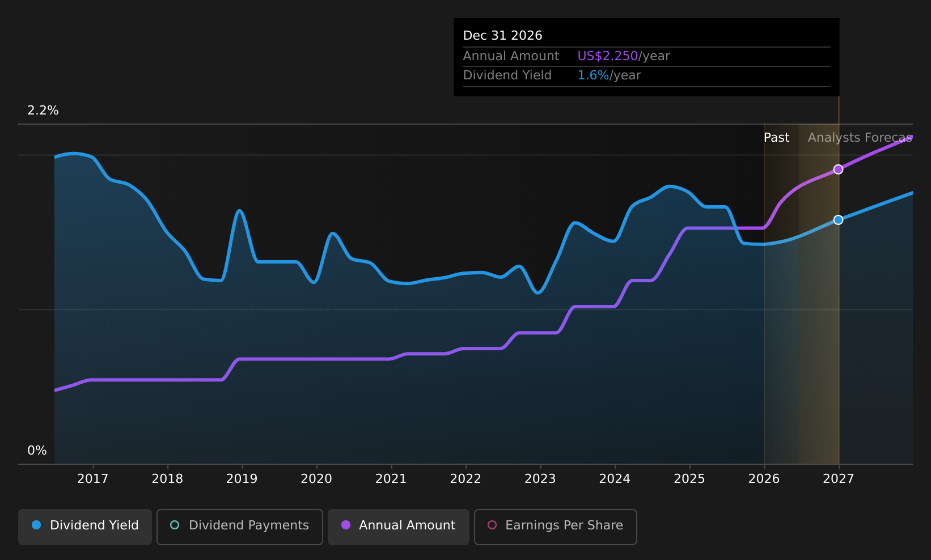Click the 2027 x-axis label

pos(839,479)
